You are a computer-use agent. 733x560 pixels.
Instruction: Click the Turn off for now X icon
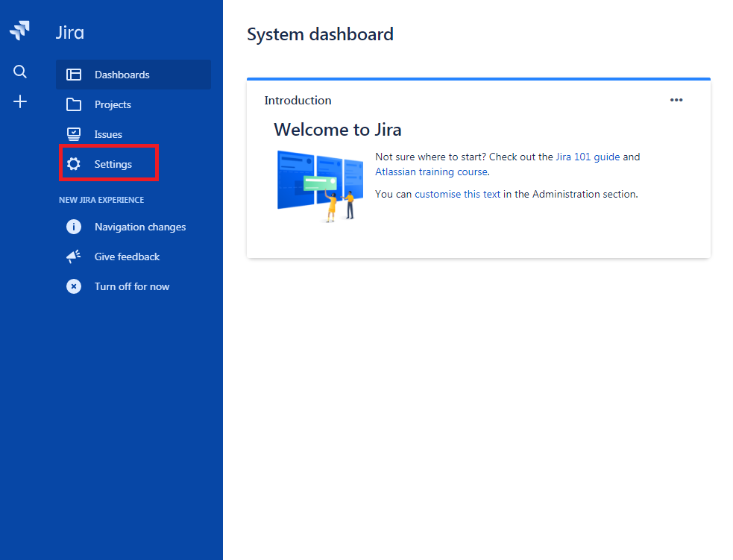point(73,286)
